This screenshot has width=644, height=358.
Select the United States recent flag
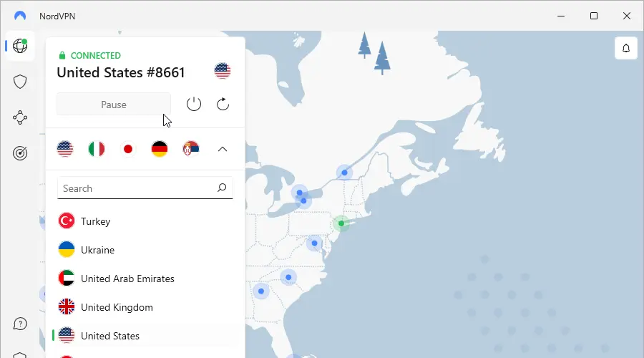[x=65, y=149]
